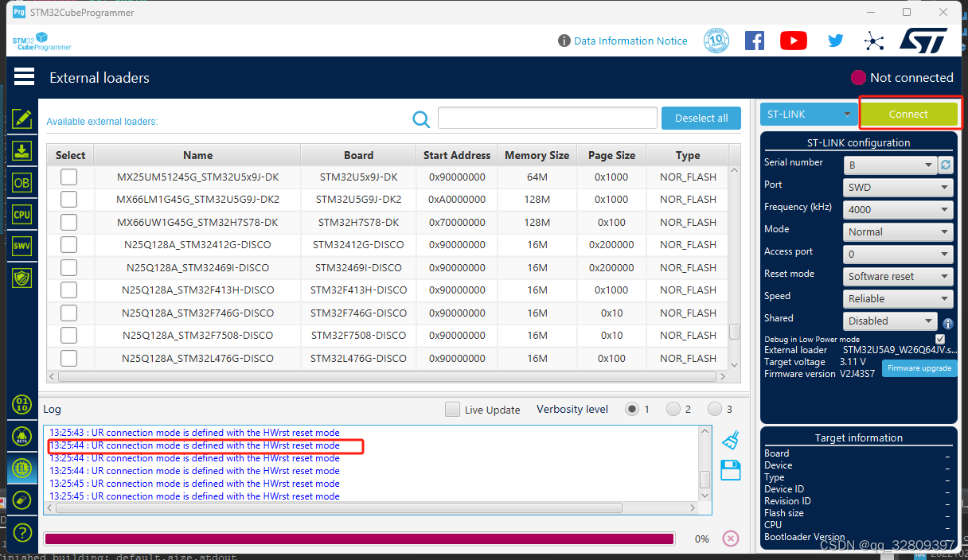The width and height of the screenshot is (968, 560).
Task: Select loader N25Q128A_STM32F746G-DISCO checkbox
Action: point(69,313)
